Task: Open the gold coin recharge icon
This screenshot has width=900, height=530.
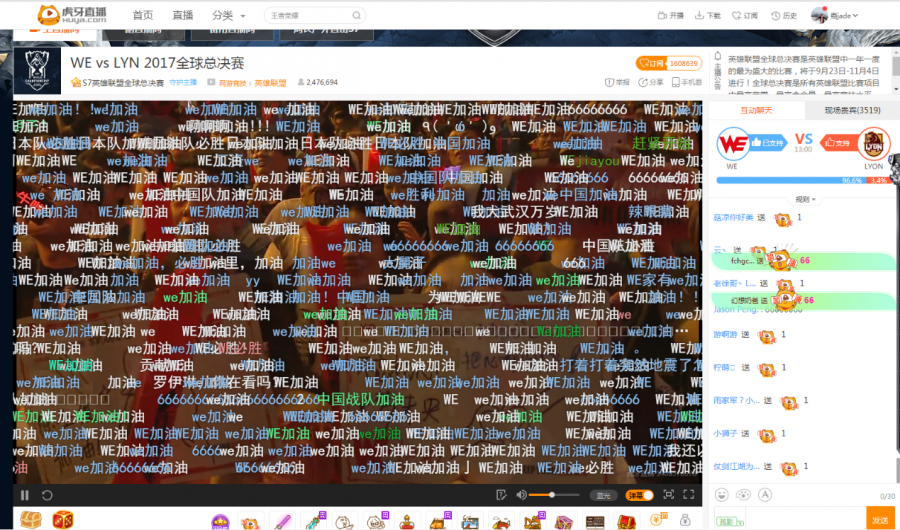Action: tap(657, 520)
